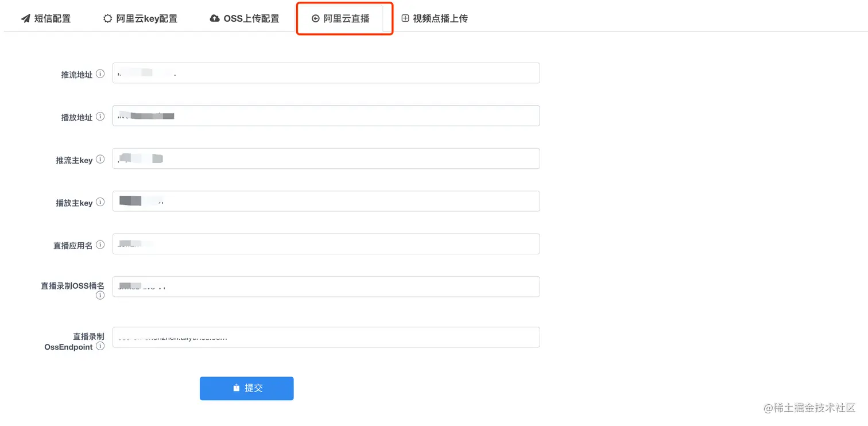Focus the 推流地址 input field

click(326, 73)
